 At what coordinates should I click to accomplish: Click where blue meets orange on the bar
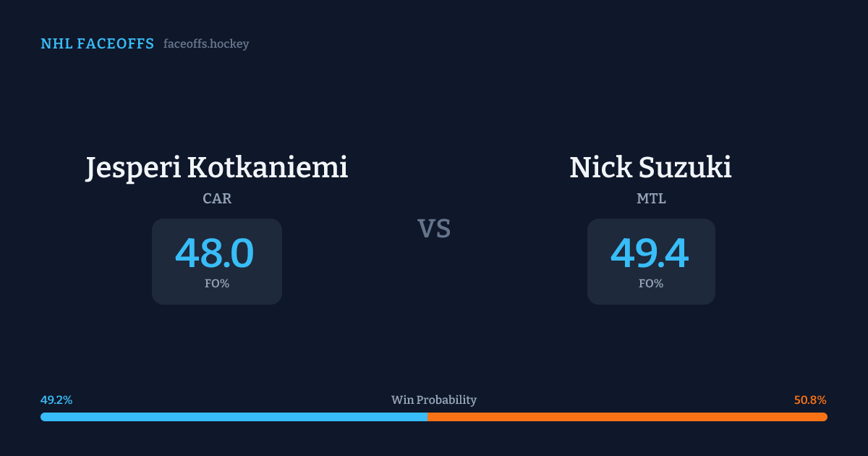(x=427, y=417)
